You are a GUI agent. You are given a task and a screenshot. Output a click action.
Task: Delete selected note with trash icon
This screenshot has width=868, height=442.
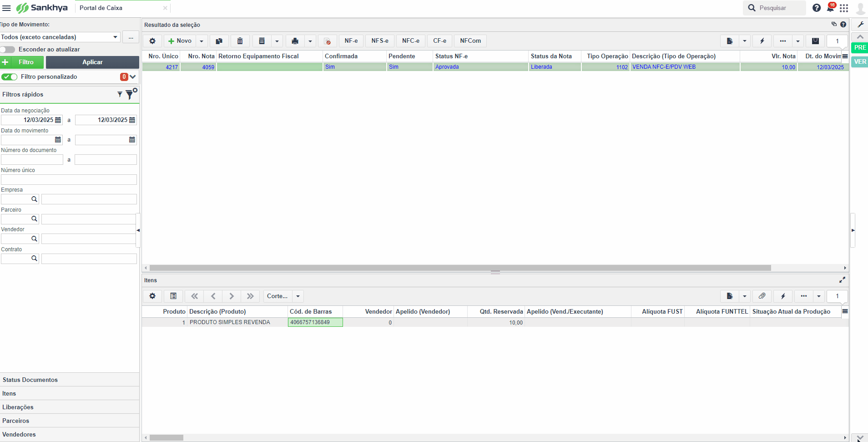[x=240, y=41]
